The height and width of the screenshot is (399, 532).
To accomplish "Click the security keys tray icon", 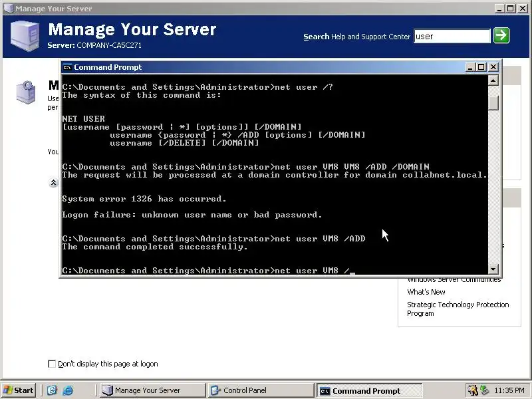I will (x=472, y=390).
